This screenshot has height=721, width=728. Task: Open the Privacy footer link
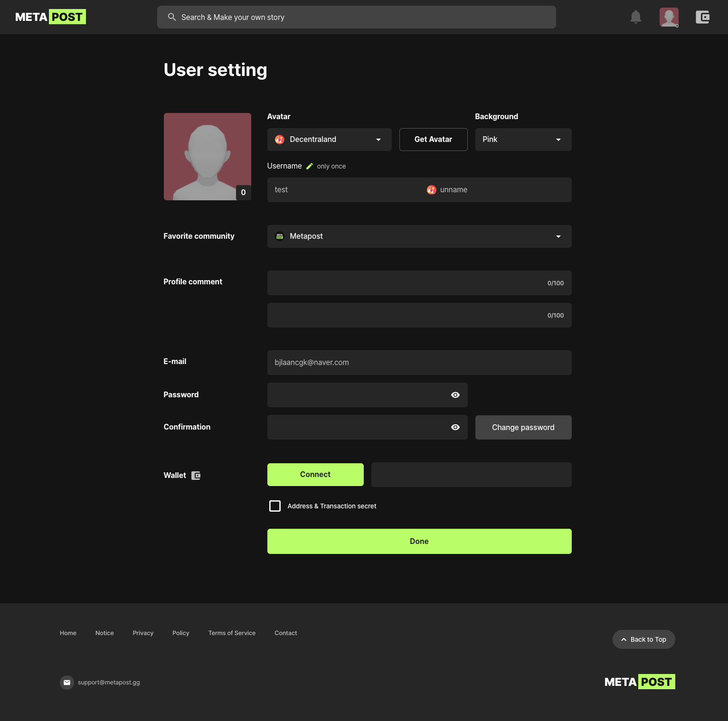pyautogui.click(x=143, y=633)
